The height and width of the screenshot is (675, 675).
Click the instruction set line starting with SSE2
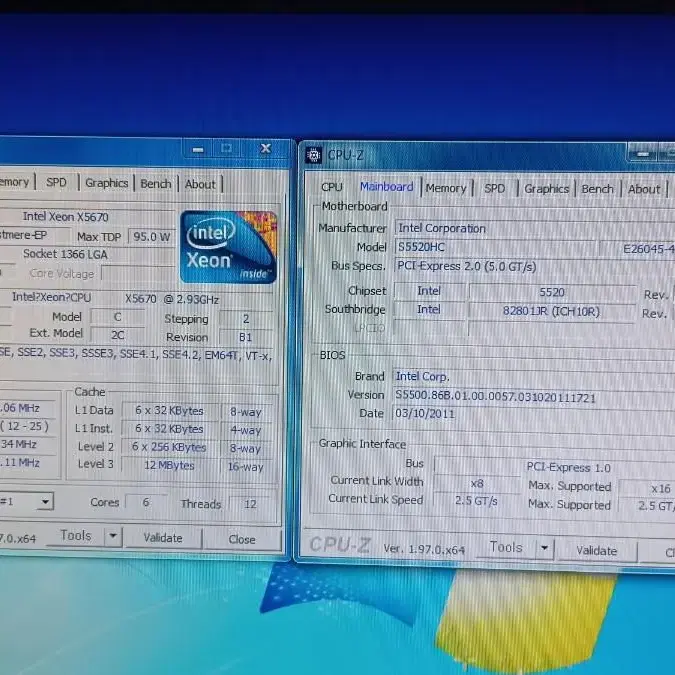(136, 355)
